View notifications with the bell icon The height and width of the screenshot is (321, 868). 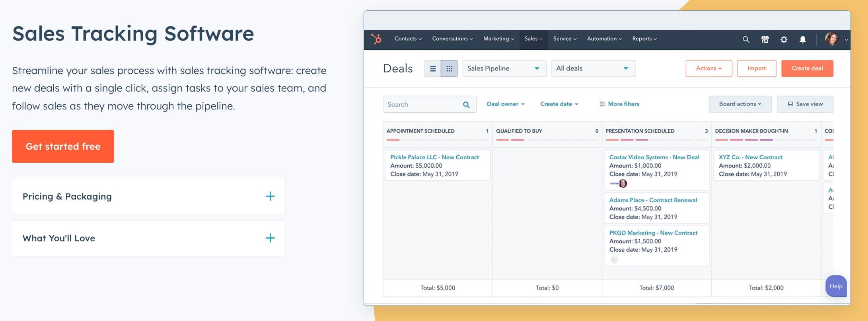(803, 39)
